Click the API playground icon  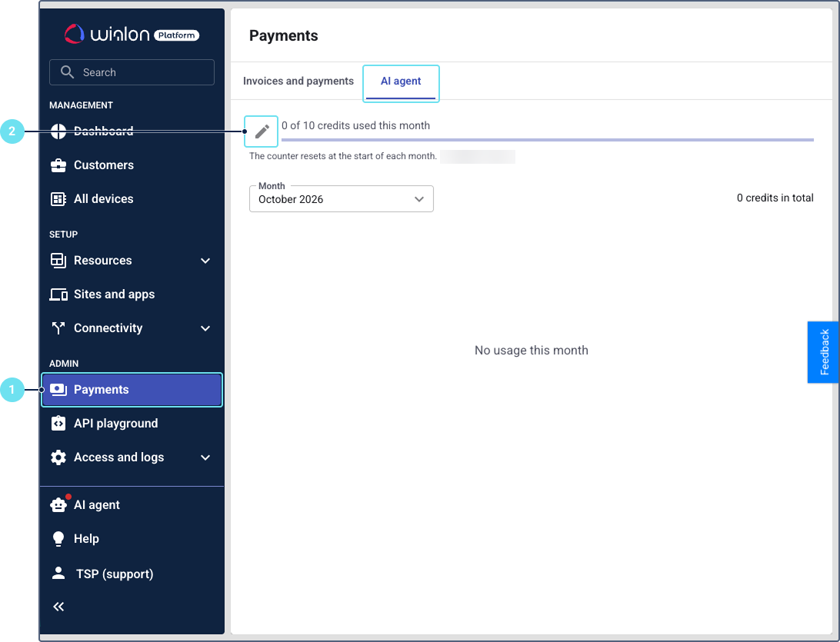[58, 423]
